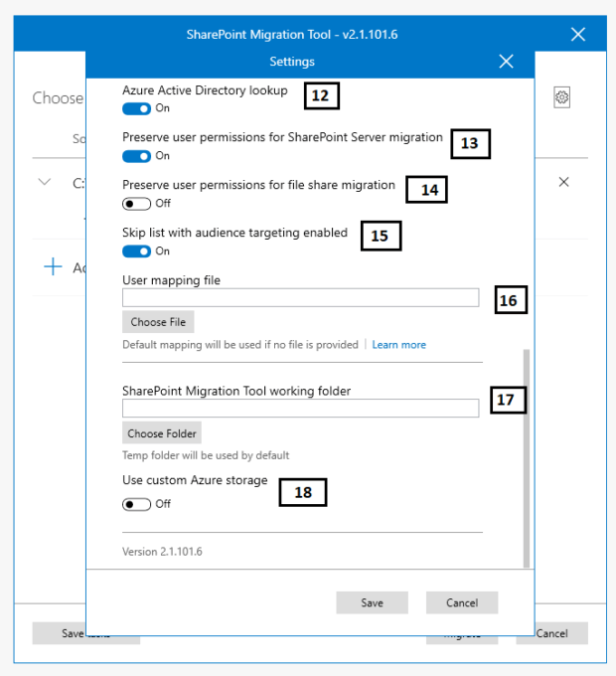Image resolution: width=616 pixels, height=676 pixels.
Task: Remove the C: source row via X
Action: 563,182
